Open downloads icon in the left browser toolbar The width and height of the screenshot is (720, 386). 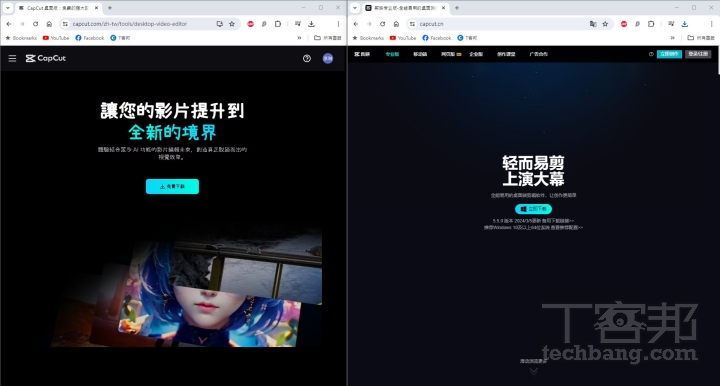click(x=311, y=24)
